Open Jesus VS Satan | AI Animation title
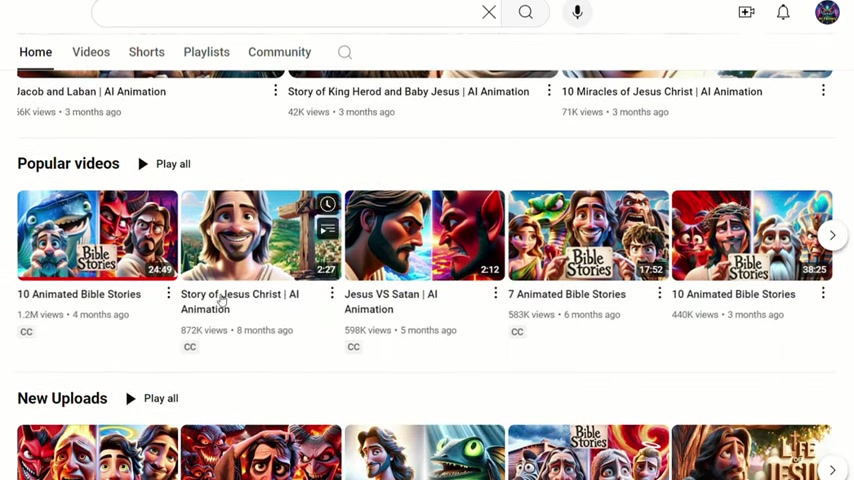This screenshot has height=480, width=854. coord(391,301)
